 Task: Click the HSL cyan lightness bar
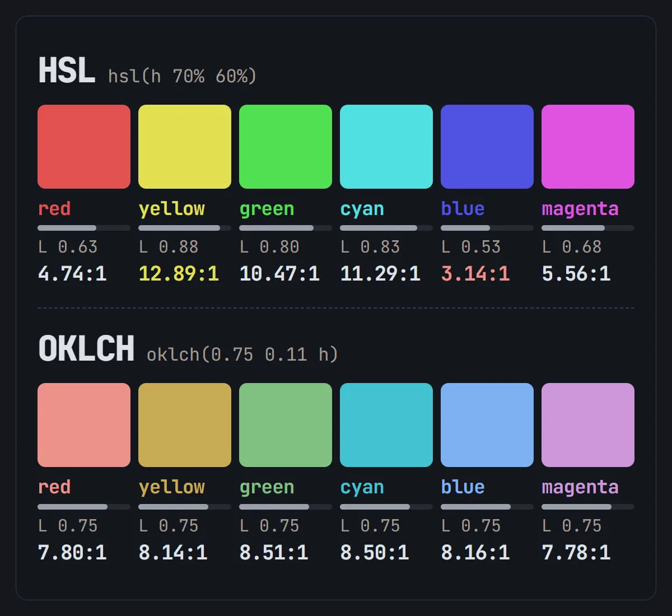point(386,228)
